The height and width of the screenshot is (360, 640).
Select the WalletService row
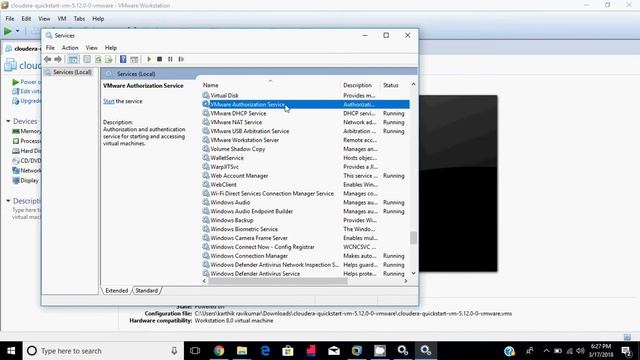305,158
